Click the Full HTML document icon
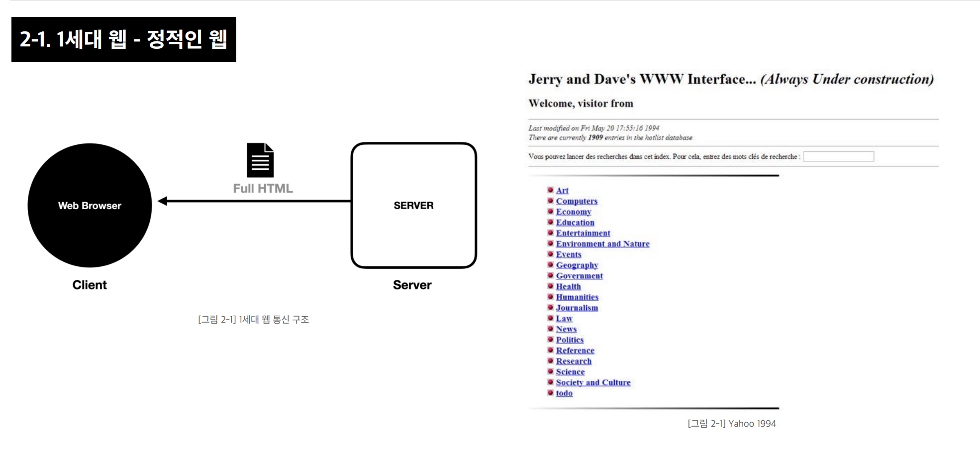980x462 pixels. [260, 160]
